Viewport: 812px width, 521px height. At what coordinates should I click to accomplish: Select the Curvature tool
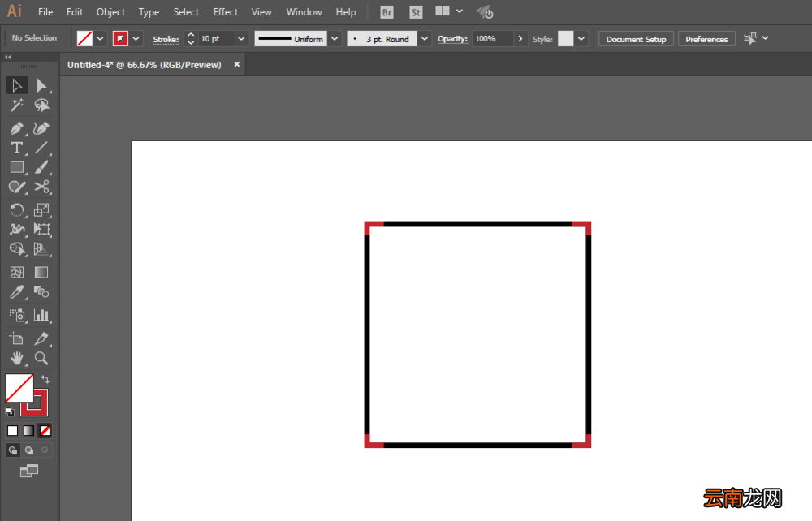coord(41,127)
